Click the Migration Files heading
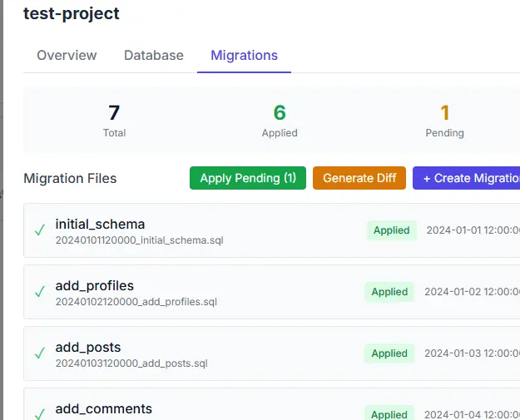 tap(70, 178)
